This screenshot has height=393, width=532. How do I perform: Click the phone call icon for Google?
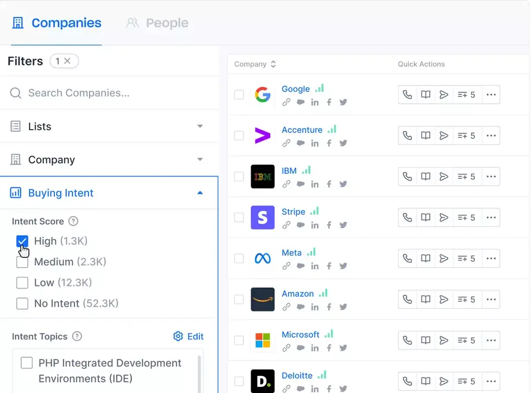[x=407, y=95]
